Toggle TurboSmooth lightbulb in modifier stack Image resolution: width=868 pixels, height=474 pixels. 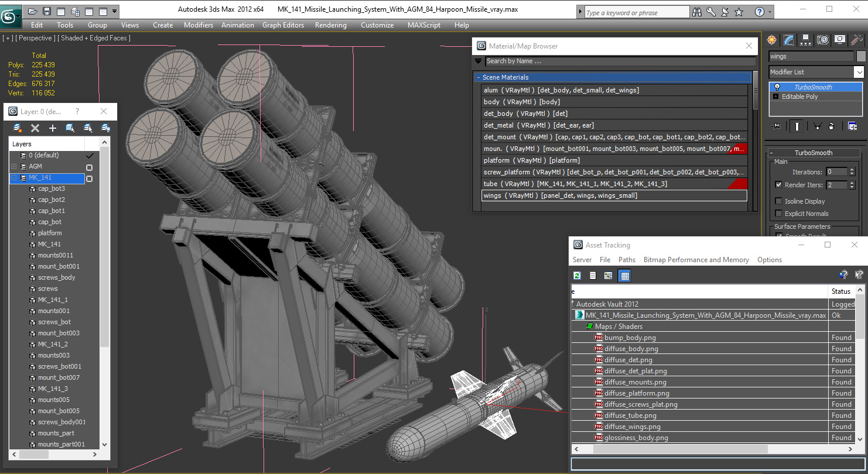777,87
